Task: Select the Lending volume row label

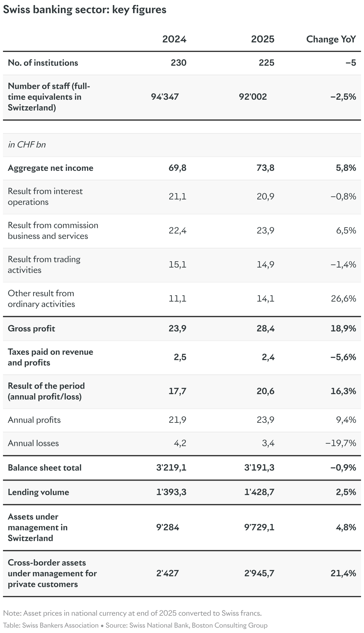Action: coord(38,492)
